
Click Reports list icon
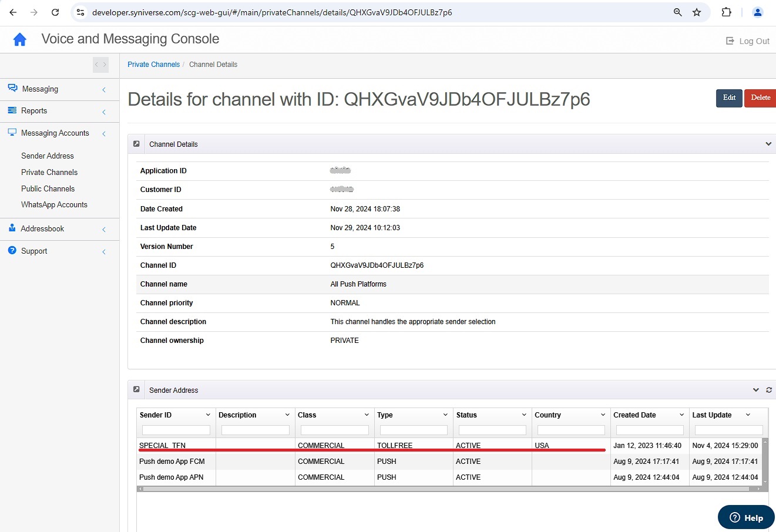(12, 110)
